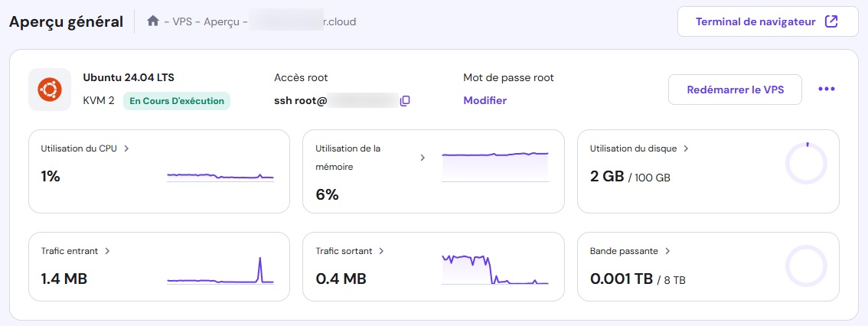Click the 1% CPU value
The height and width of the screenshot is (326, 868).
click(51, 177)
